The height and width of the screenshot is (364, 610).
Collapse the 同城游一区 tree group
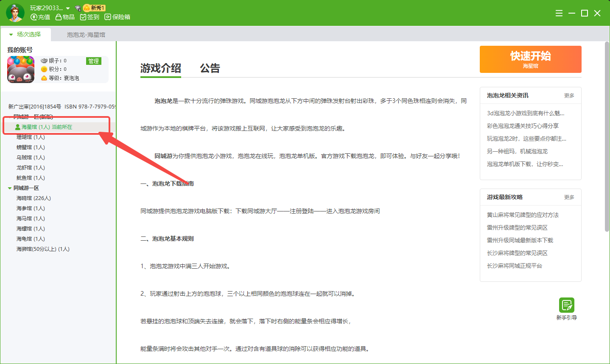coord(10,188)
